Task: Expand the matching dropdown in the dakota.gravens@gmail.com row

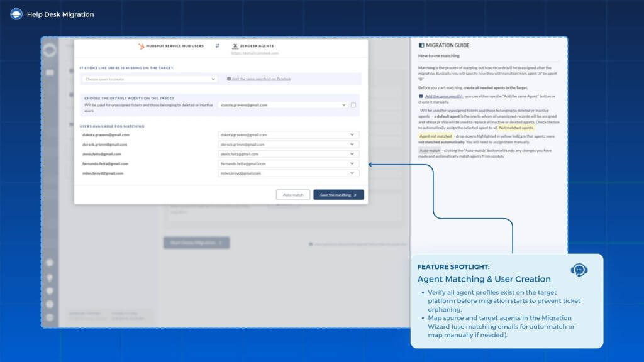Action: coord(288,134)
